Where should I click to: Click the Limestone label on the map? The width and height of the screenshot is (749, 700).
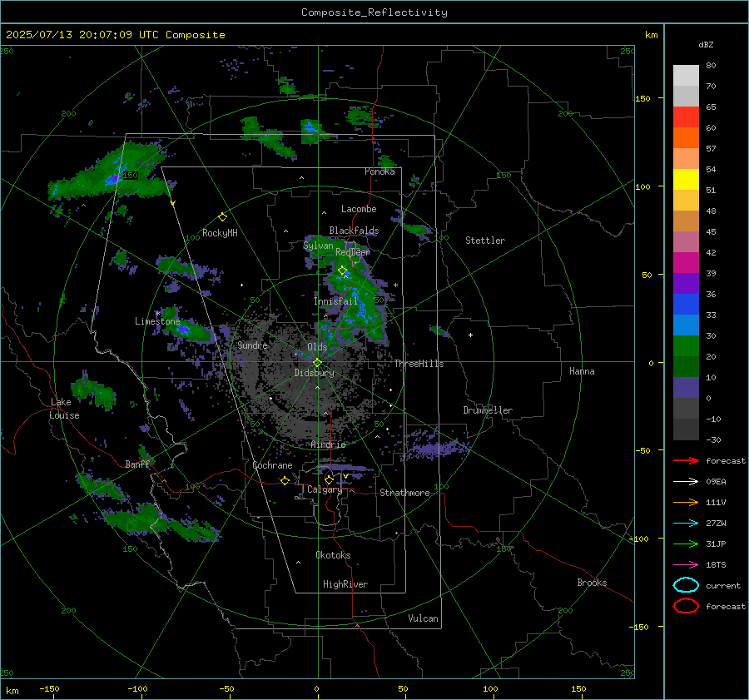157,321
